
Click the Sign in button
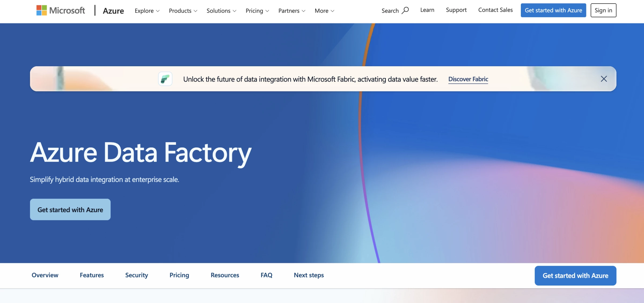click(603, 10)
